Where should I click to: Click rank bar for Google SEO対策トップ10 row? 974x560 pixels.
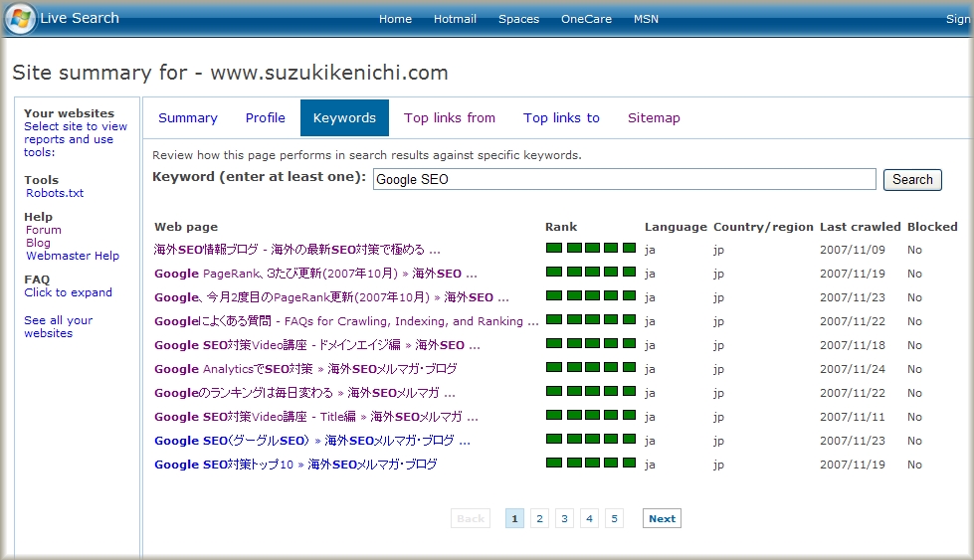coord(591,463)
